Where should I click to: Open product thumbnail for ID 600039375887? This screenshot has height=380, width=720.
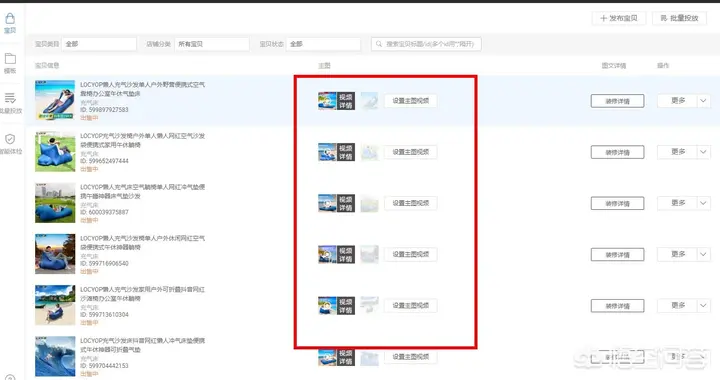coord(55,203)
